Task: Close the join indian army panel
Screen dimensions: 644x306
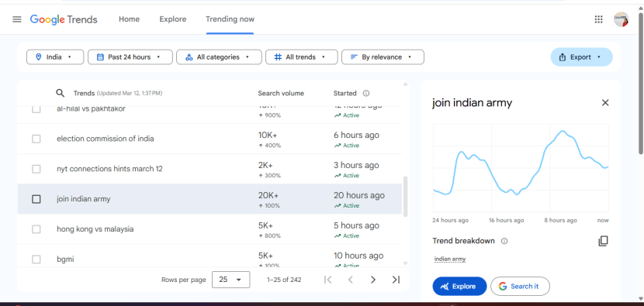Action: 605,102
